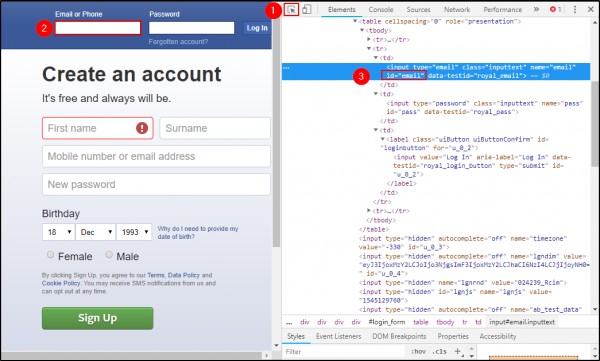Select the Female radio button
Screen dimensions: 600x361
coord(50,255)
